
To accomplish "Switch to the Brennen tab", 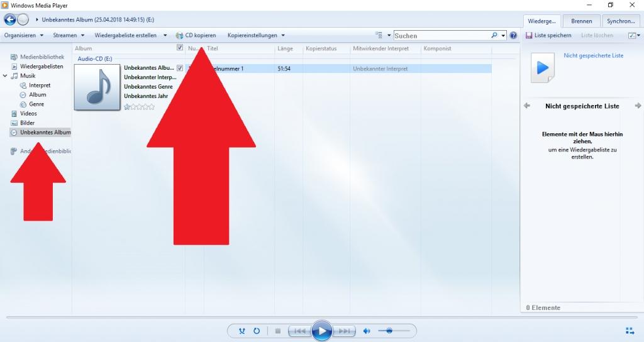I will point(581,21).
